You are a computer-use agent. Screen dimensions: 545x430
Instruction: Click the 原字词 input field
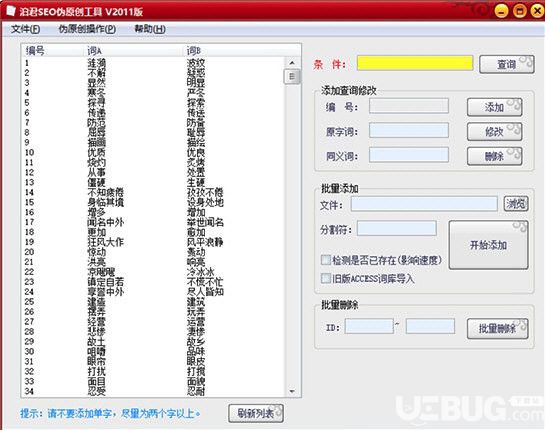point(409,131)
